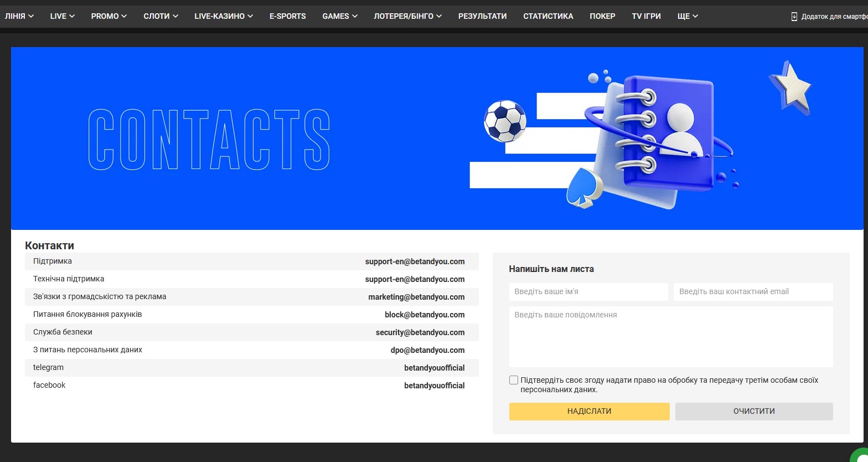The image size is (868, 462).
Task: Open the СТАТИСТИКА page
Action: point(548,16)
